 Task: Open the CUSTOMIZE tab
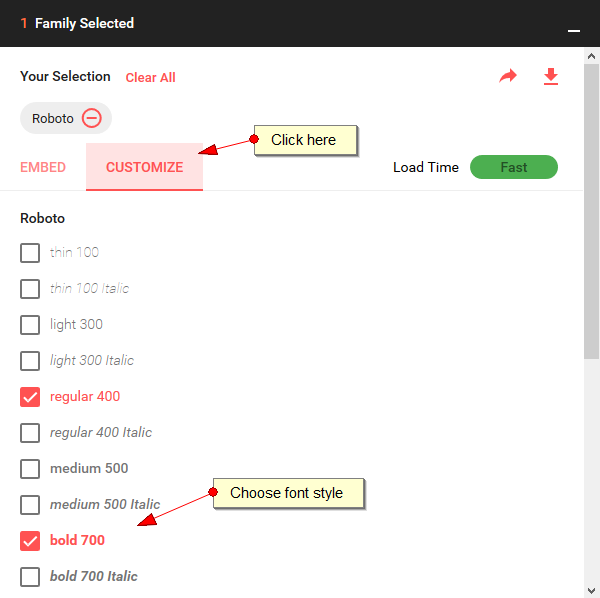pyautogui.click(x=144, y=167)
